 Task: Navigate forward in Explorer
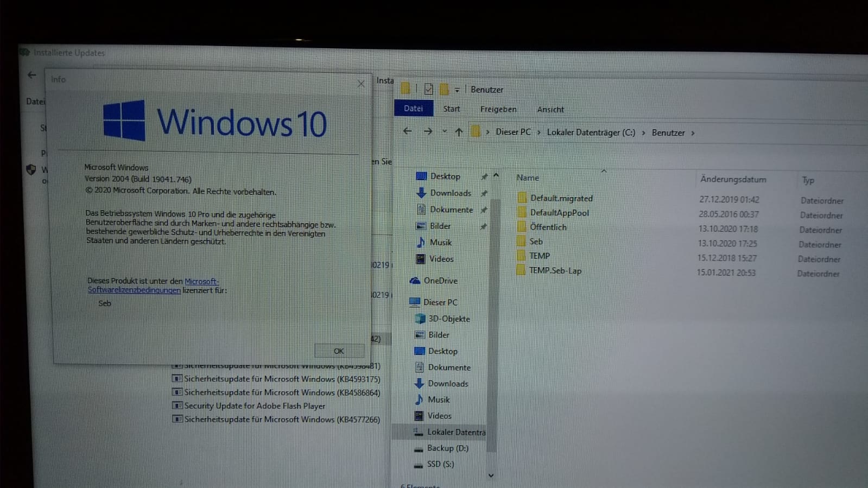click(x=428, y=131)
